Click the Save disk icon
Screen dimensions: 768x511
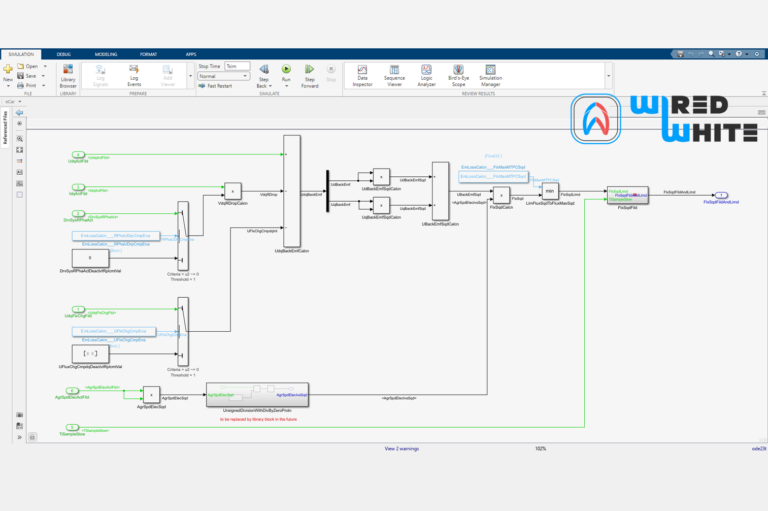coord(21,76)
